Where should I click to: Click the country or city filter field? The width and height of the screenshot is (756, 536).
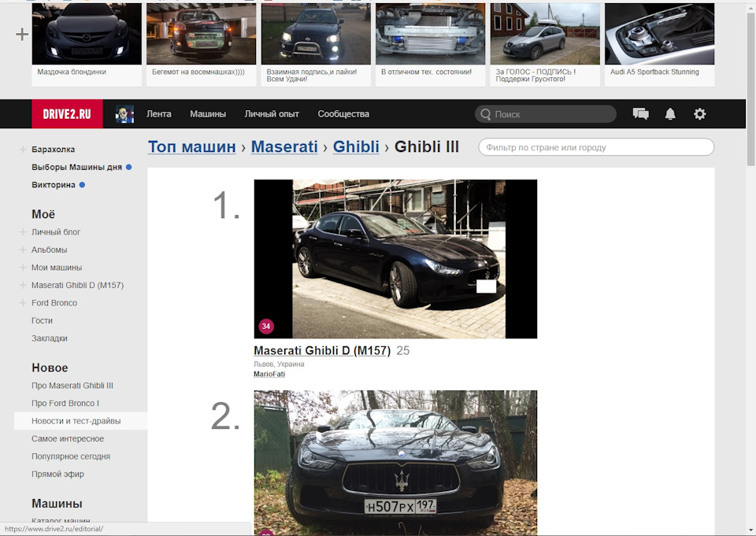pyautogui.click(x=596, y=147)
